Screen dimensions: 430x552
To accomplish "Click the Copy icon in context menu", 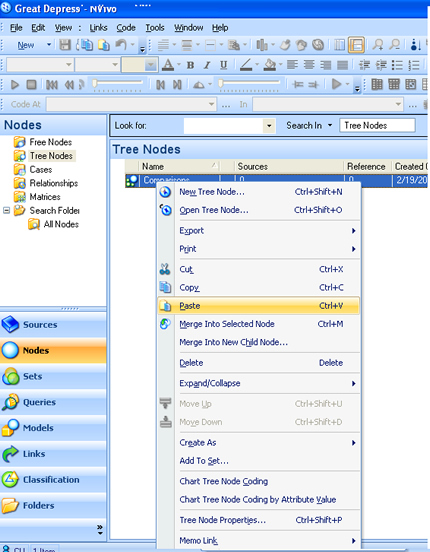I will point(165,288).
